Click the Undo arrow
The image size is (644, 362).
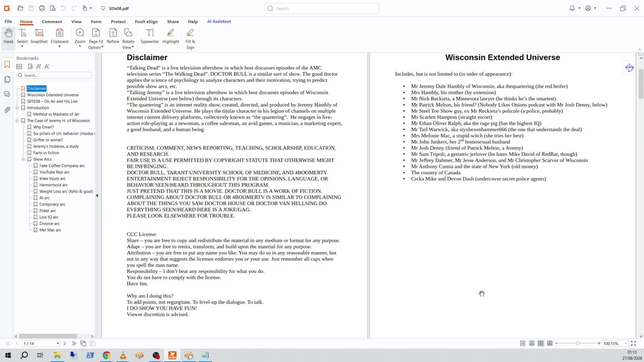63,8
